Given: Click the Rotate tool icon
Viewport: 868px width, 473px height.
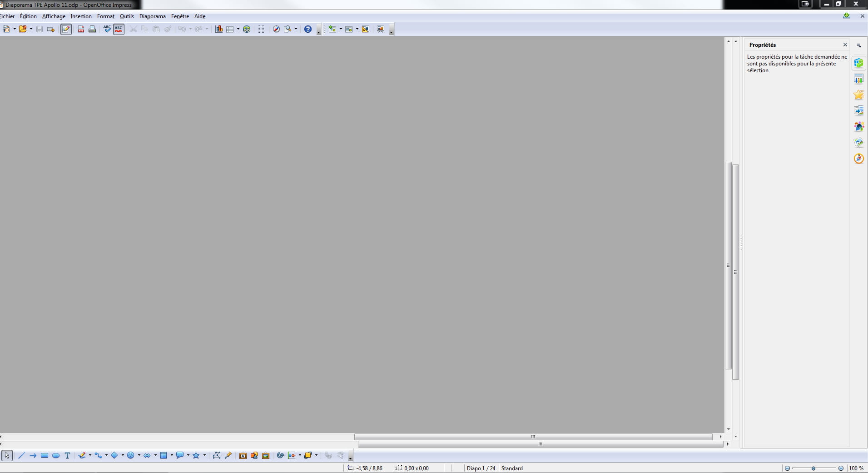Looking at the screenshot, I should 280,455.
